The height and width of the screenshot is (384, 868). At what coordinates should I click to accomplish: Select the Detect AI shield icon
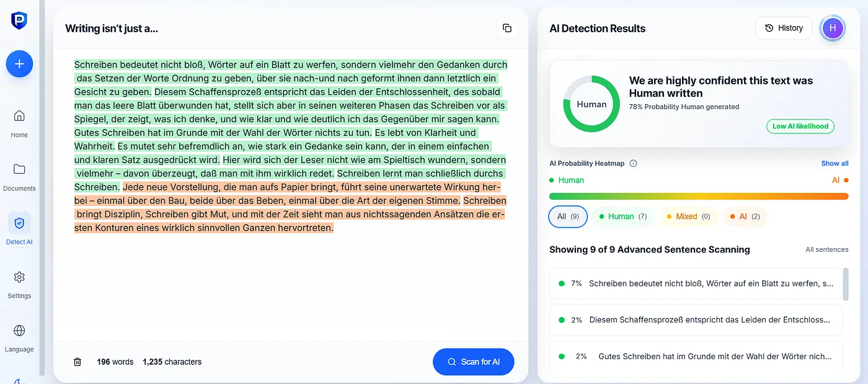(x=19, y=223)
